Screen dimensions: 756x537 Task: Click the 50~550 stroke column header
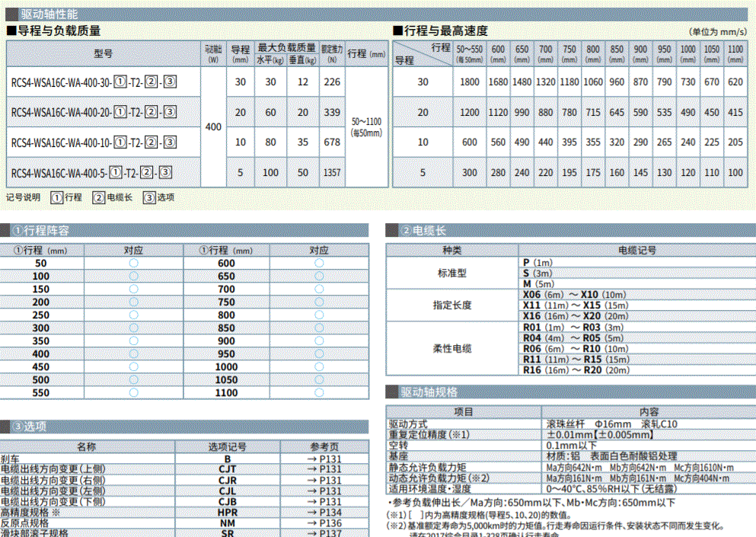(470, 53)
